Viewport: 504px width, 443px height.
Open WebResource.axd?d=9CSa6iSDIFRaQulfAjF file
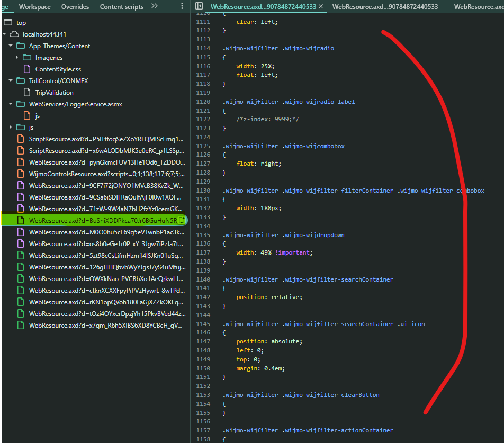tap(105, 197)
